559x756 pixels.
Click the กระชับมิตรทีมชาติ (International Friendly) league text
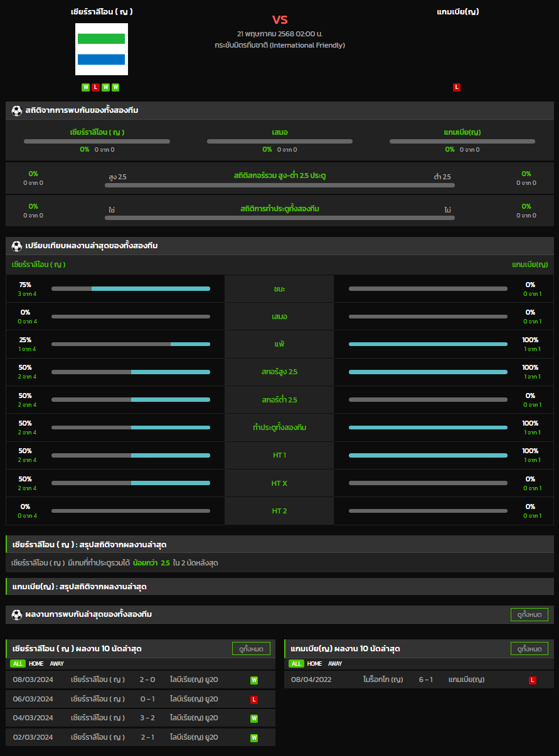click(280, 45)
